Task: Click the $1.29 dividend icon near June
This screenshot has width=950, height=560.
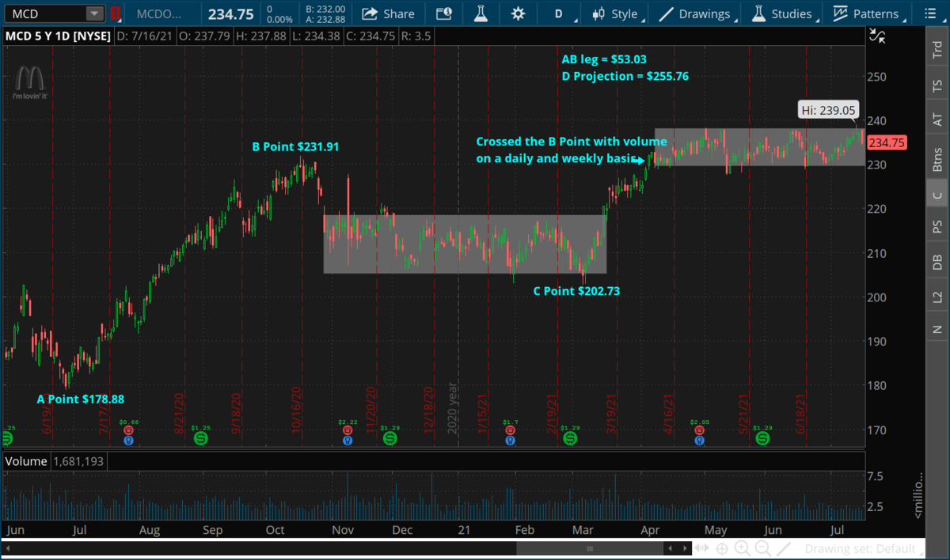Action: click(x=762, y=437)
